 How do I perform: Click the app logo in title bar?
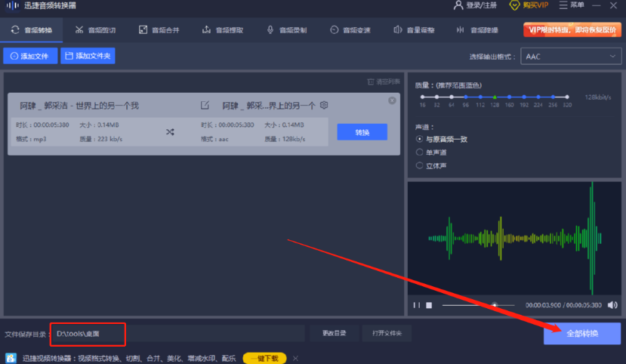pyautogui.click(x=12, y=5)
